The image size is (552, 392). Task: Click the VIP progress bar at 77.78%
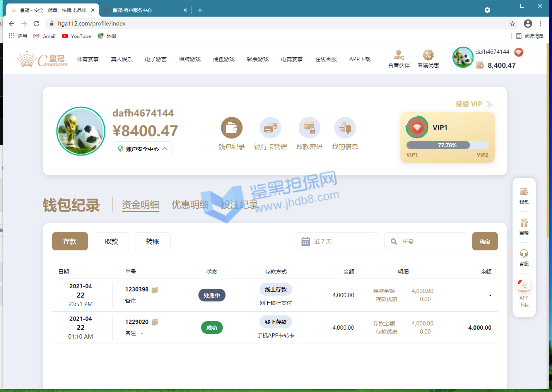(x=447, y=146)
